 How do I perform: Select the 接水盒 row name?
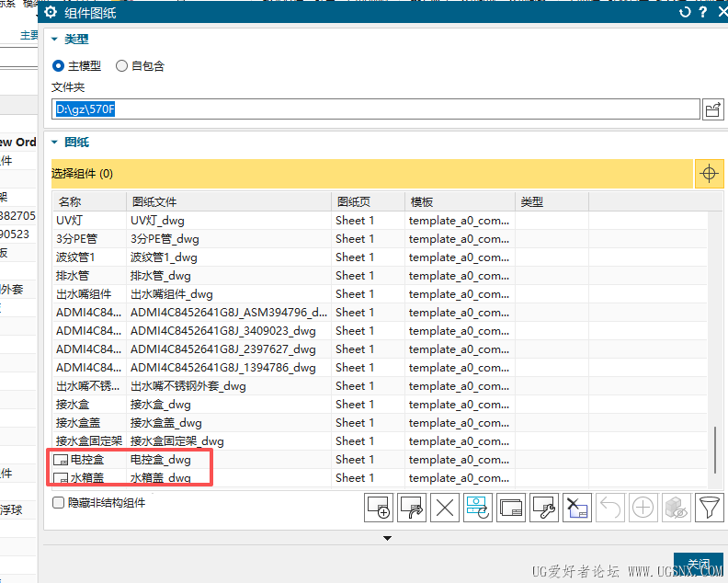click(x=73, y=405)
